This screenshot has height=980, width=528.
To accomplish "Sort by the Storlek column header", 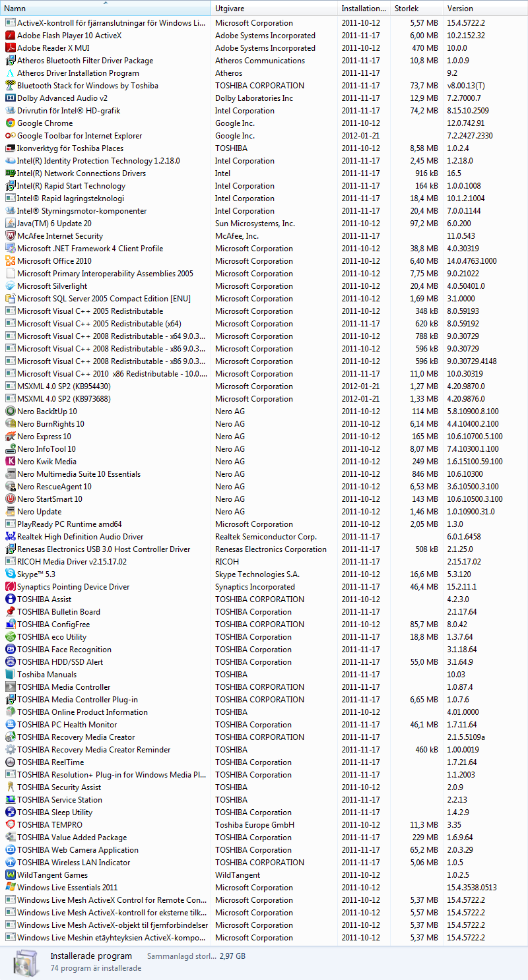I will point(416,9).
